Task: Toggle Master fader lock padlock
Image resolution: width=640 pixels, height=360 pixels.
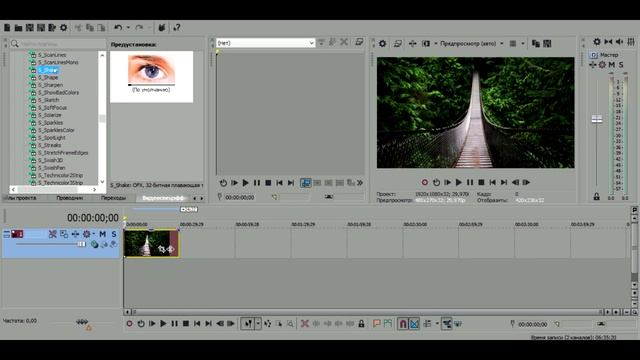Action: pos(597,197)
